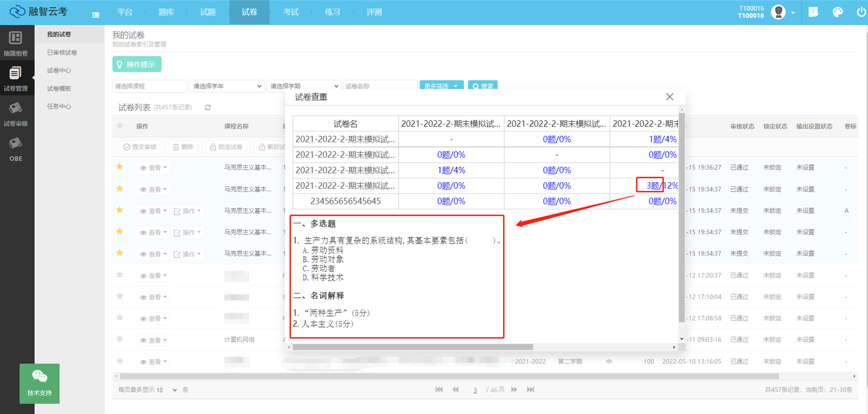Click the green 操作提示 button
This screenshot has height=414, width=868.
pyautogui.click(x=137, y=64)
